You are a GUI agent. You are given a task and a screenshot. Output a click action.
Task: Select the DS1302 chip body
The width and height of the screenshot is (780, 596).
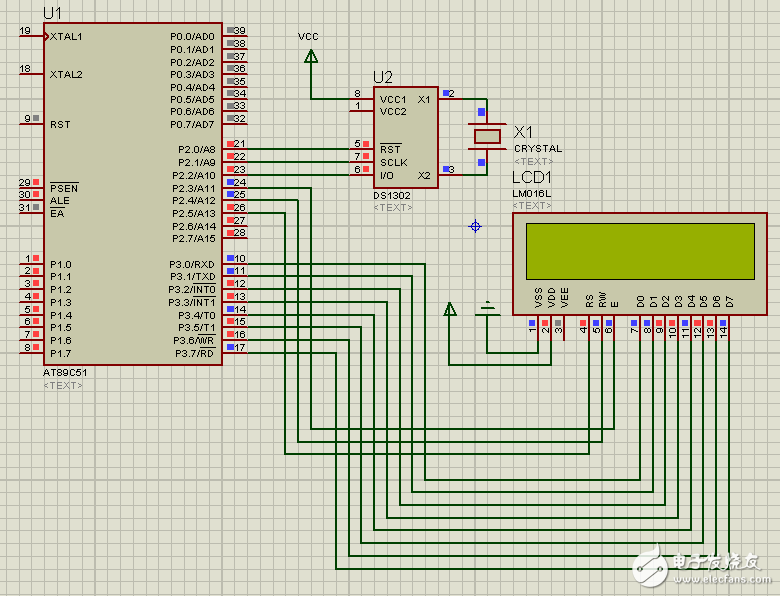coord(405,135)
